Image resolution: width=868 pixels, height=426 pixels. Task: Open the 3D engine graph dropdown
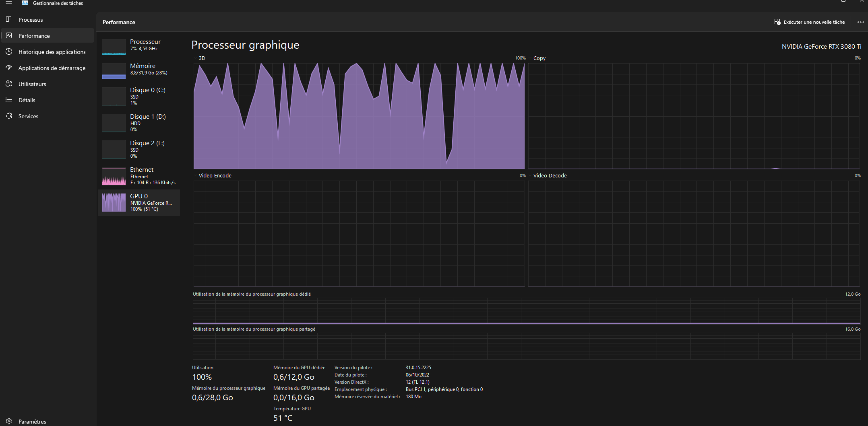click(x=196, y=58)
